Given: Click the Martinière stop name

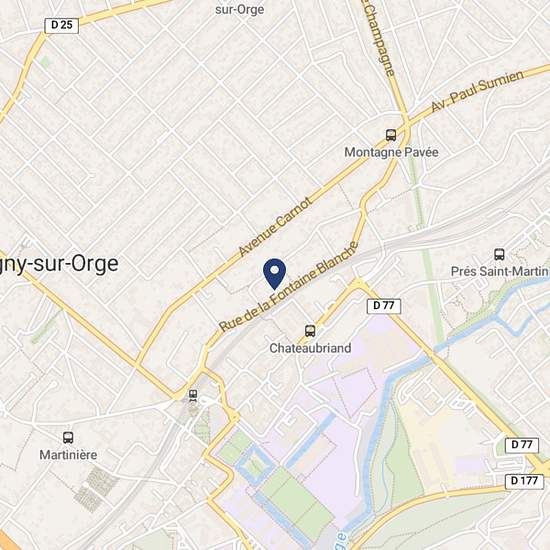Looking at the screenshot, I should click(68, 455).
